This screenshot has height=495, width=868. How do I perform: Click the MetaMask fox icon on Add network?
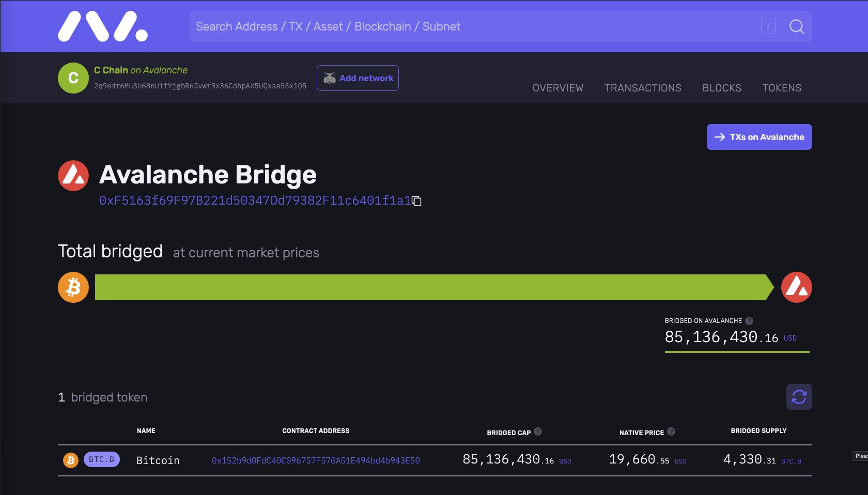pyautogui.click(x=330, y=78)
